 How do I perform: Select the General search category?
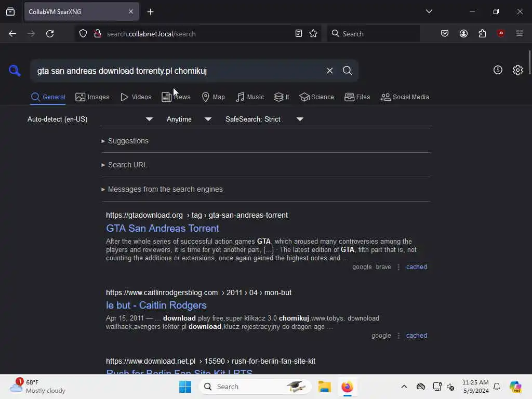point(48,97)
